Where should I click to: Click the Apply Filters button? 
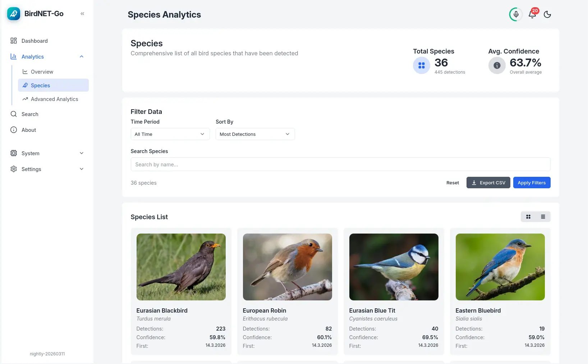point(532,183)
